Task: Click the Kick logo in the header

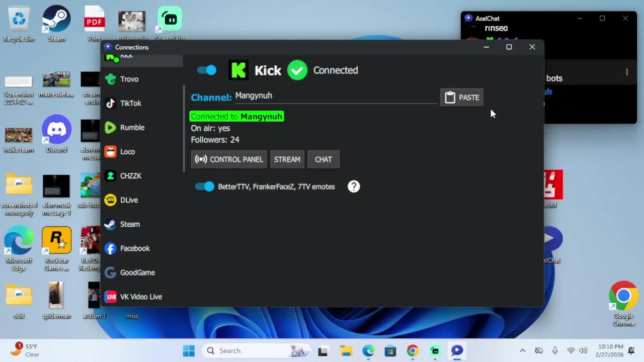Action: 238,70
